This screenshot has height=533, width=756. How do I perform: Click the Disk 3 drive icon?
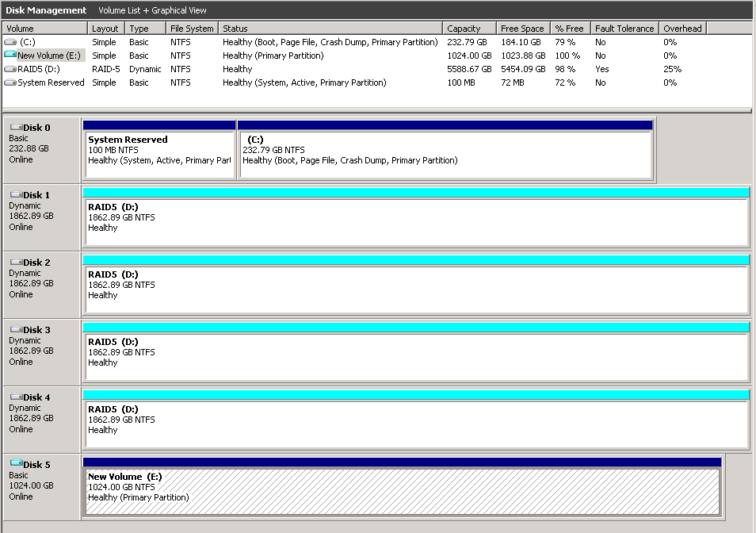pos(16,330)
